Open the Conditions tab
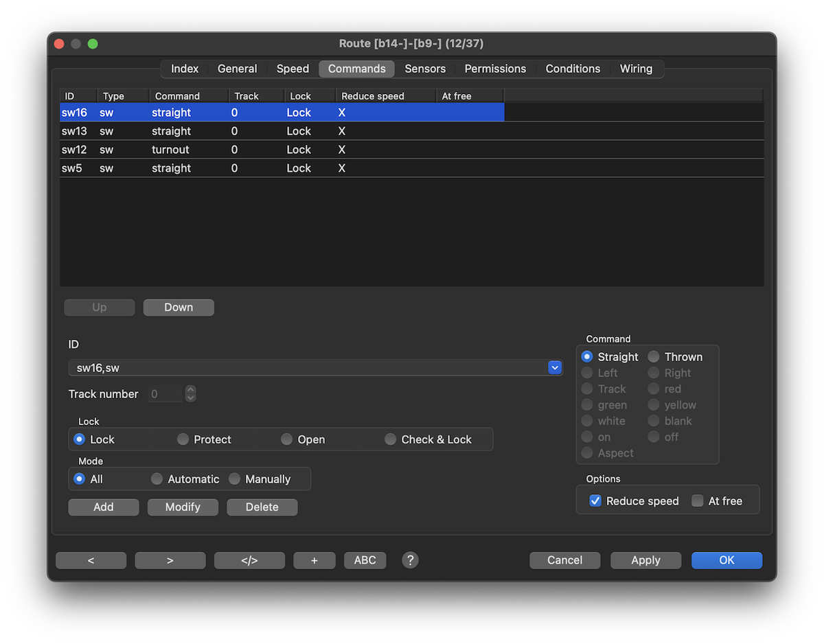Viewport: 824px width, 644px height. [573, 69]
